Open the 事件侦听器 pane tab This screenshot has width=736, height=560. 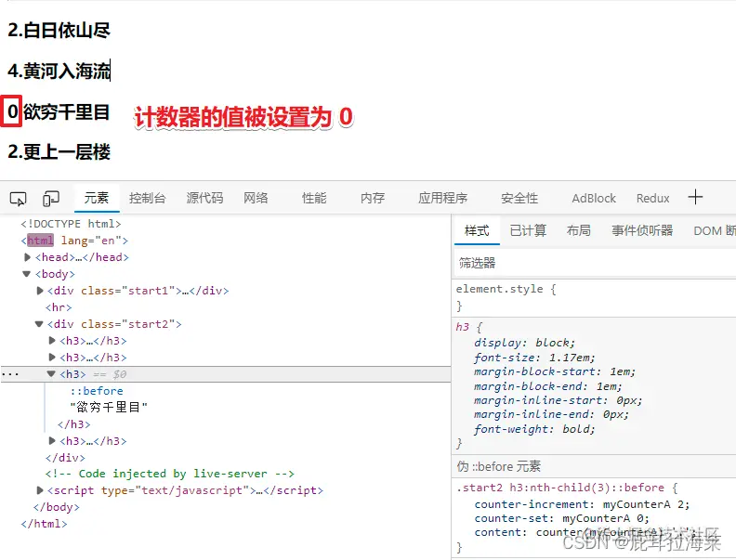pyautogui.click(x=642, y=230)
